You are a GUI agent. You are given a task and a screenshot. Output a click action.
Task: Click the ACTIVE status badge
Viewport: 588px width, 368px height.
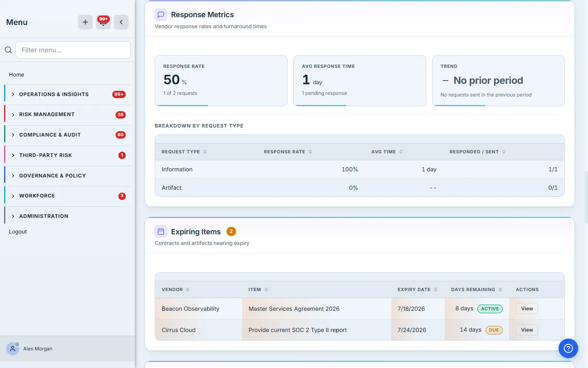(x=490, y=309)
